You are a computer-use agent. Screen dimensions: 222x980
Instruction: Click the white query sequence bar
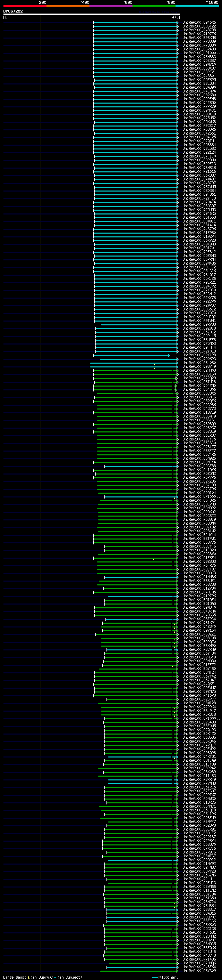[92, 14]
